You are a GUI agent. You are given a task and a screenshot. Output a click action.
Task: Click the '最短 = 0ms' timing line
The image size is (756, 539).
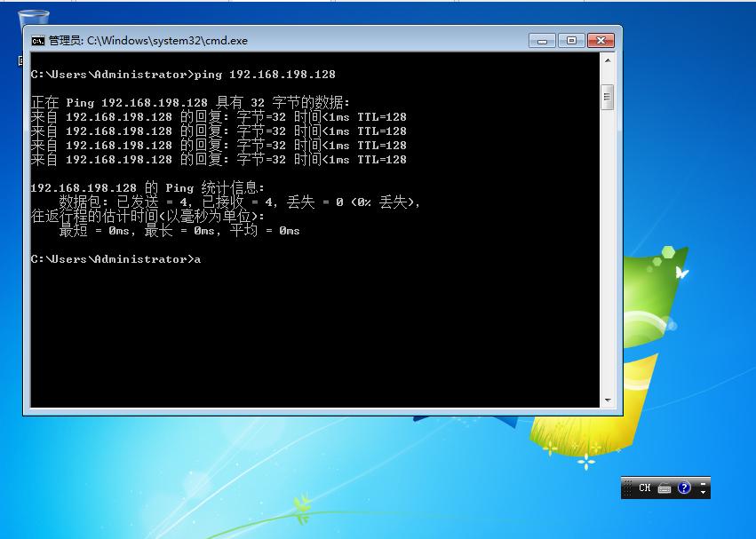[x=179, y=231]
